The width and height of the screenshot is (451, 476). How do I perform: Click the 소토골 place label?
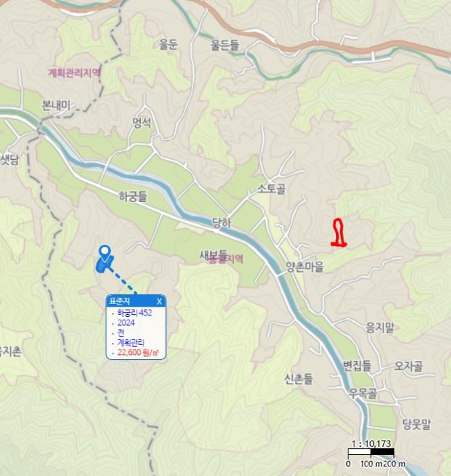271,189
